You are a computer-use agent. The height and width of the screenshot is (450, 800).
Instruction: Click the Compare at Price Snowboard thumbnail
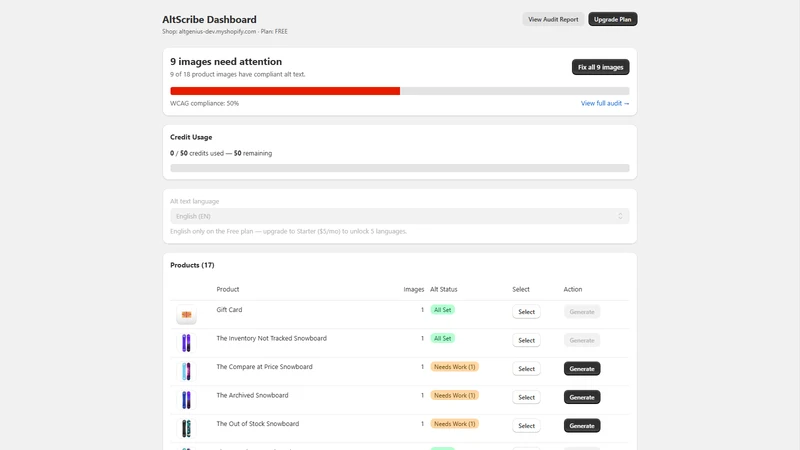186,371
